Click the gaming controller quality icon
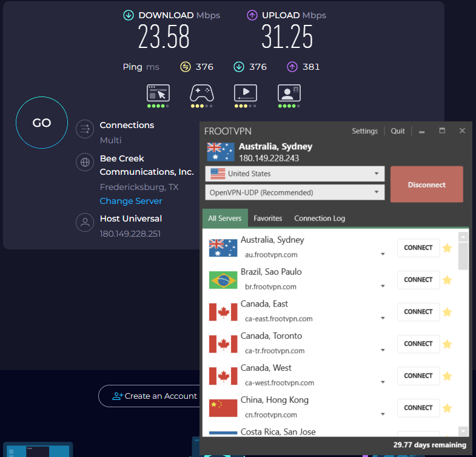The width and height of the screenshot is (476, 457). (x=202, y=93)
